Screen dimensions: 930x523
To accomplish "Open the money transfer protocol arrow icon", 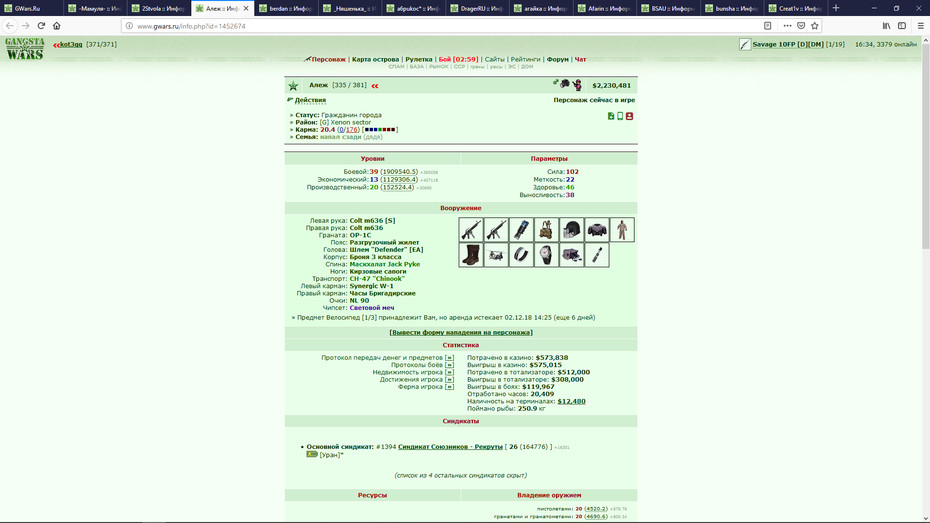I will tap(449, 358).
